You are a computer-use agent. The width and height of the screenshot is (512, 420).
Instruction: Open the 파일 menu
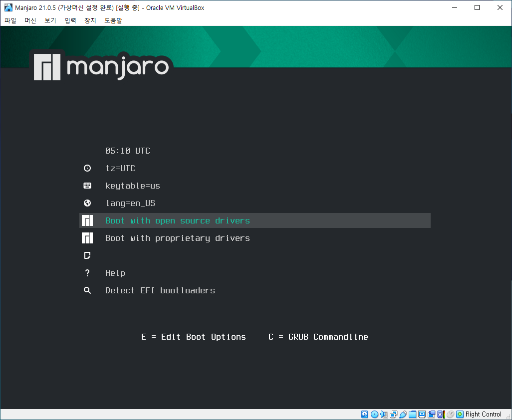pos(10,20)
